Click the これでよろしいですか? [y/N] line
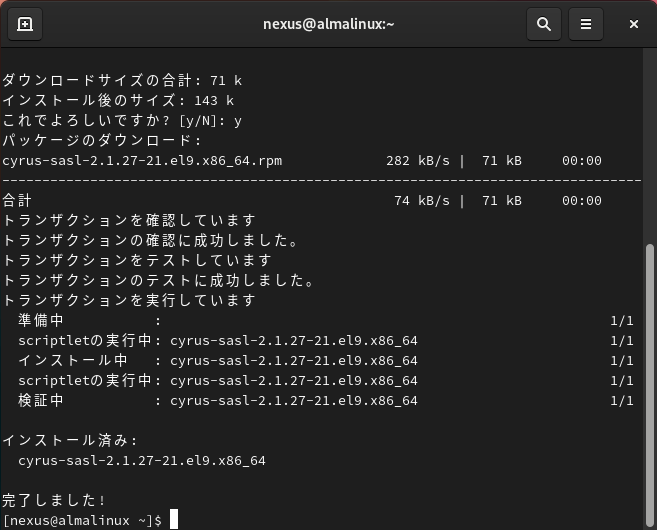Screen dimensions: 657x530 [x=122, y=120]
